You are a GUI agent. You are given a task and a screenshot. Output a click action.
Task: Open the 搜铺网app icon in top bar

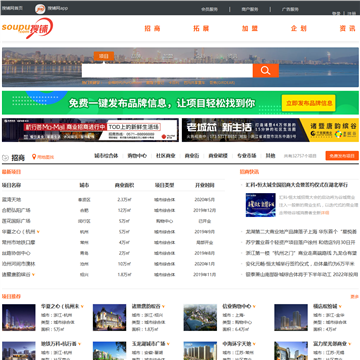[40, 9]
